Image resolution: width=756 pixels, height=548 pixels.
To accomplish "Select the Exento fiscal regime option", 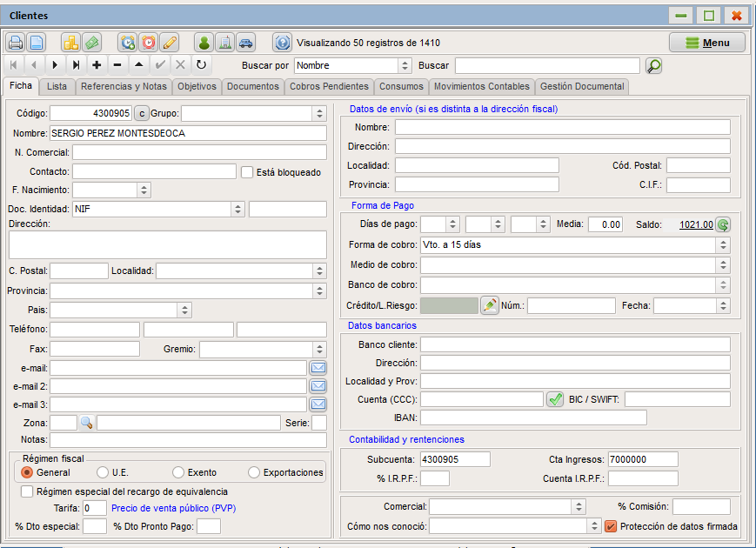I will (x=178, y=472).
